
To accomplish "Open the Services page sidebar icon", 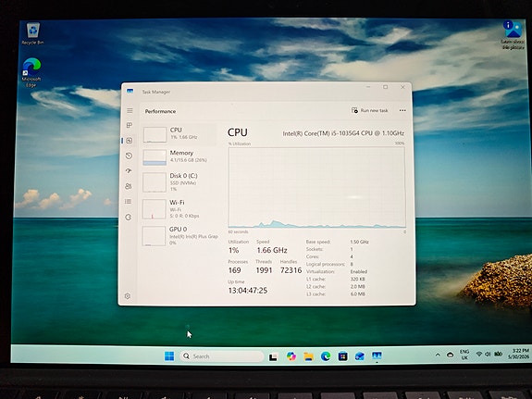I will (x=128, y=217).
